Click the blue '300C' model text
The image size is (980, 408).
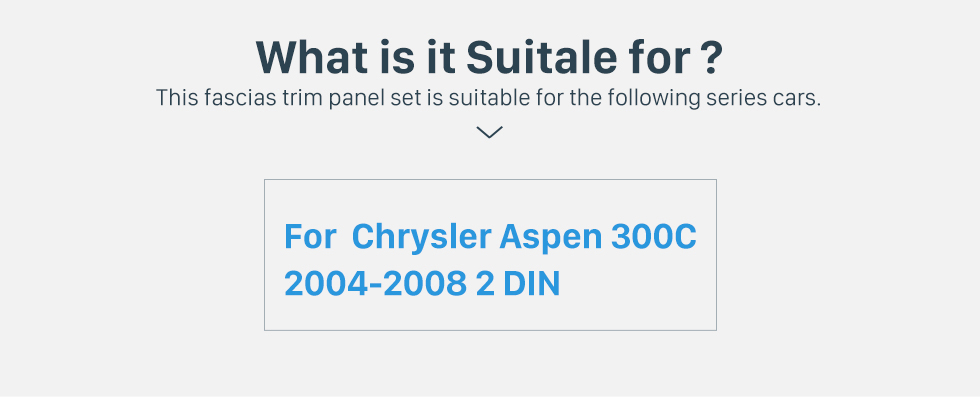tap(653, 236)
